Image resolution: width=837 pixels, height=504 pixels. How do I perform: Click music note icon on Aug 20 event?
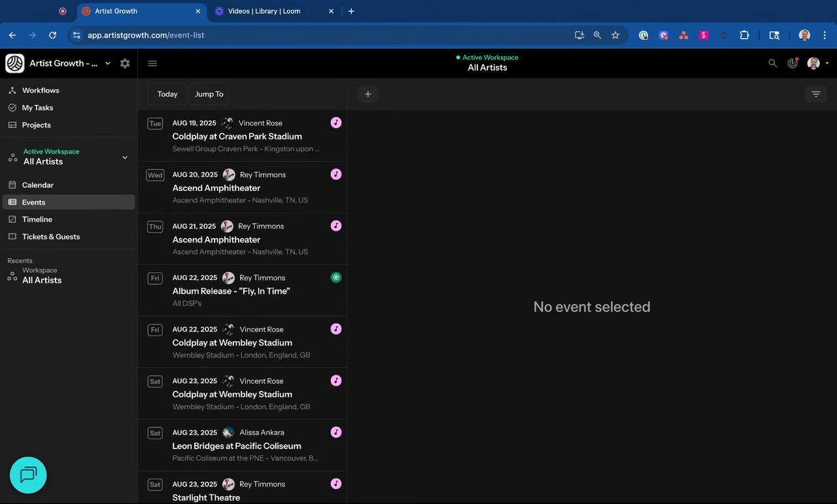336,174
